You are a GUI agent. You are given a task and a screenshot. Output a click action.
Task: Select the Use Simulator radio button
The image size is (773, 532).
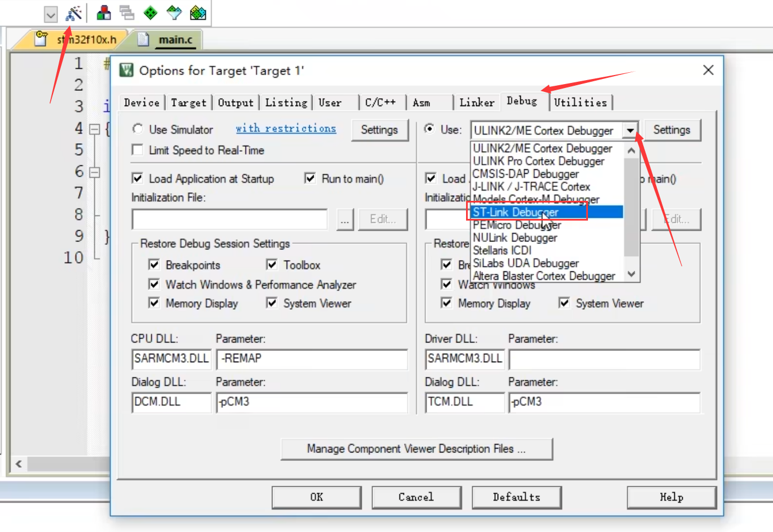point(138,129)
